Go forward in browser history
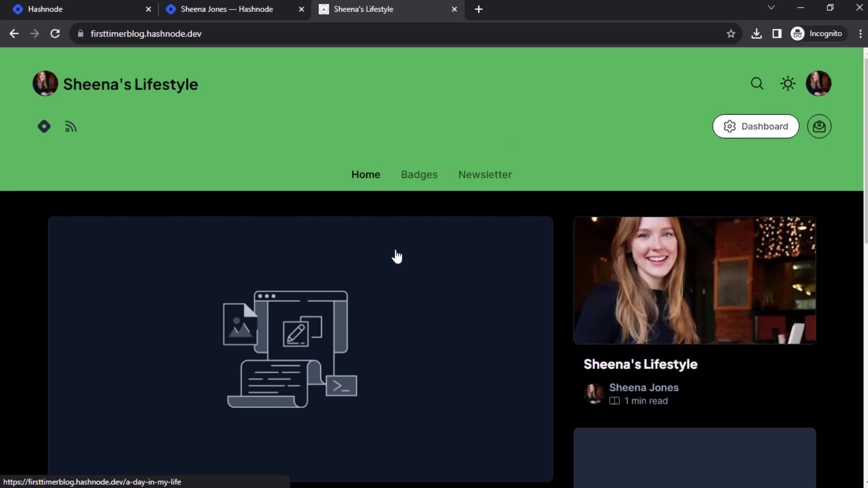 34,33
